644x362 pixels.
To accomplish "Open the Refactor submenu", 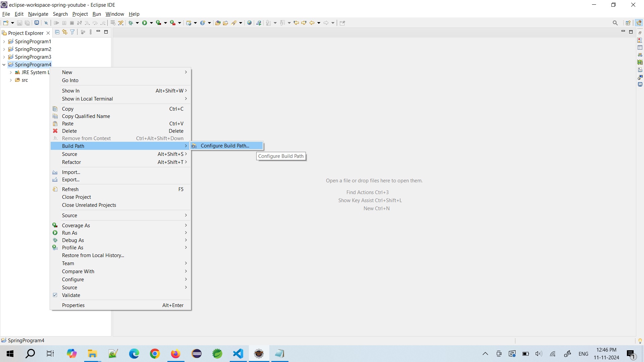I will click(121, 162).
